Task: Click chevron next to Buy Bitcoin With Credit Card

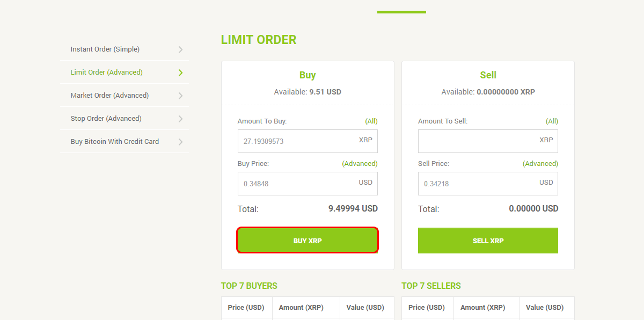Action: 181,142
